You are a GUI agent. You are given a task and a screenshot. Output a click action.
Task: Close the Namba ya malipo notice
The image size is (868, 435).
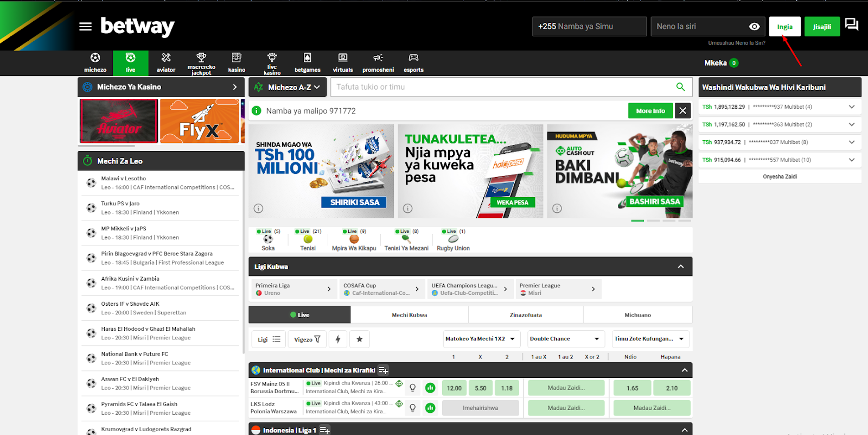(682, 111)
